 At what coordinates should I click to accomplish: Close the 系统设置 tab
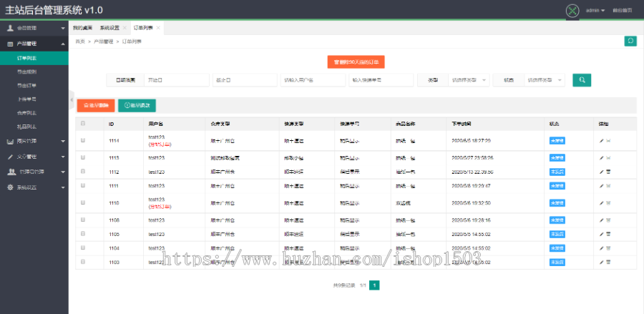tap(125, 28)
